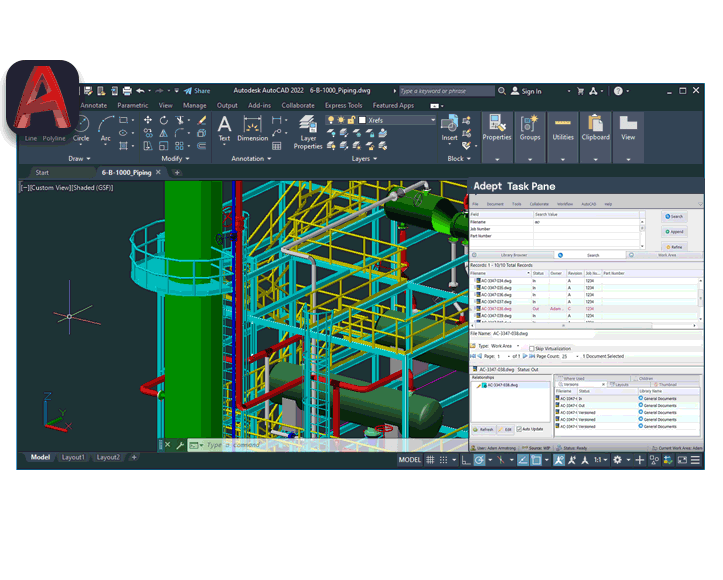This screenshot has height=580, width=723.
Task: Activate the Mirror tool in Modify panel
Action: click(164, 133)
